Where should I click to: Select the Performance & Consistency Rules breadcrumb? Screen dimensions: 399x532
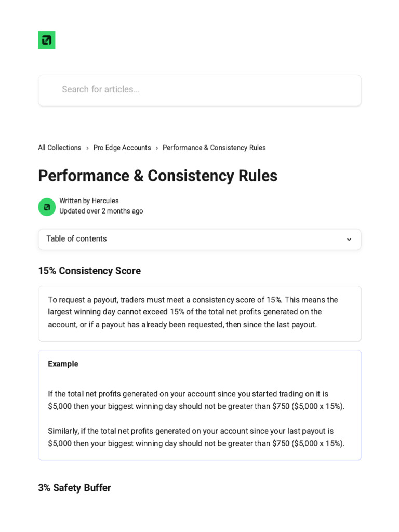214,148
